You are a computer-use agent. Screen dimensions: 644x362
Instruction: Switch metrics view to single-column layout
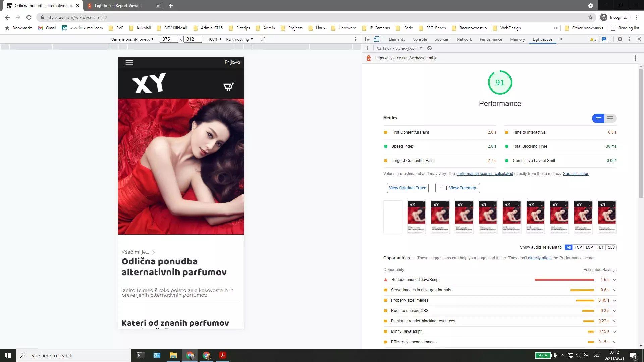(610, 118)
